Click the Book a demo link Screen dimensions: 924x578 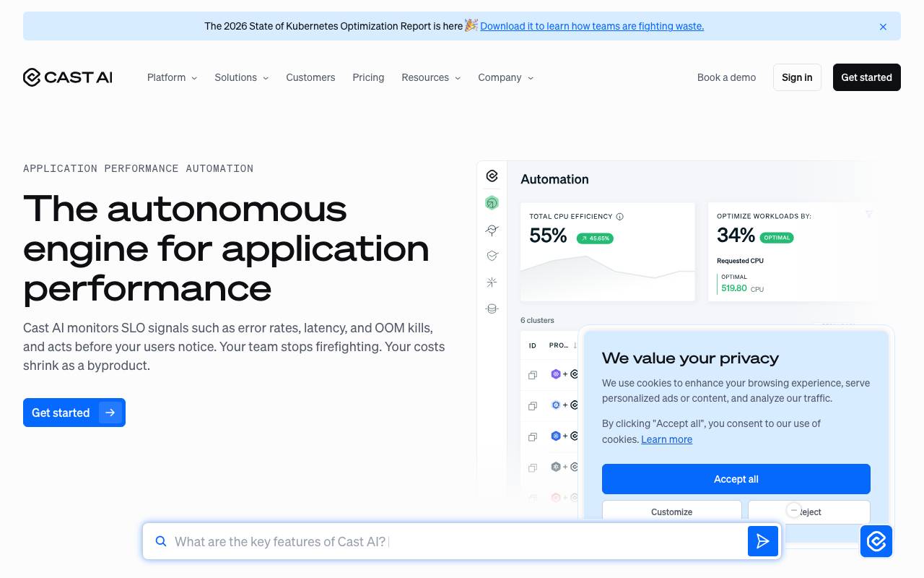click(x=726, y=77)
